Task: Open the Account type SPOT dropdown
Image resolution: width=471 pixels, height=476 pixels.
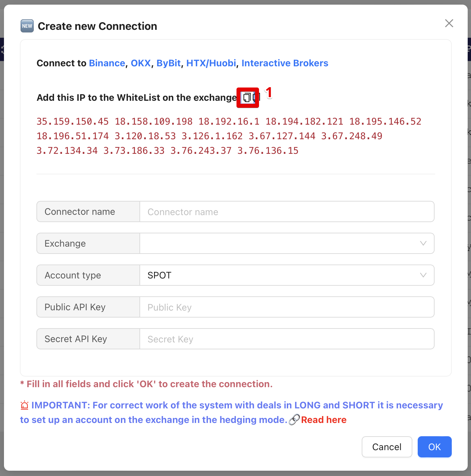Action: click(x=287, y=275)
